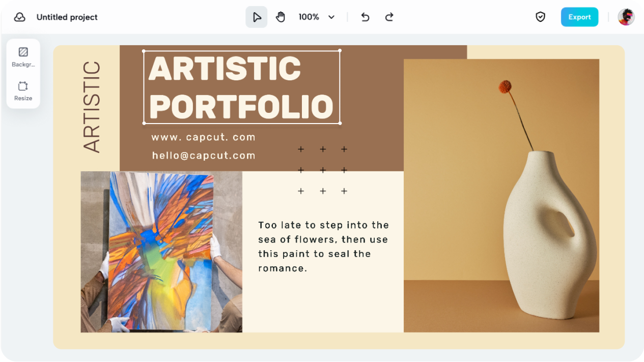Select the www. capcut. com text
This screenshot has width=644, height=362.
(x=203, y=137)
